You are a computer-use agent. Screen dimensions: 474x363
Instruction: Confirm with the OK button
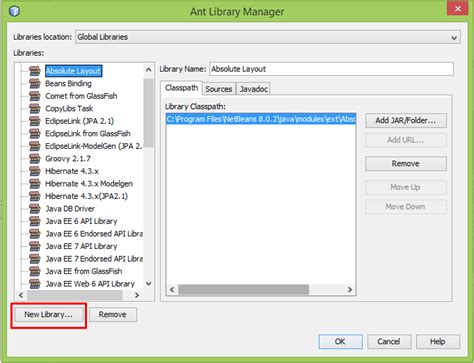(340, 342)
